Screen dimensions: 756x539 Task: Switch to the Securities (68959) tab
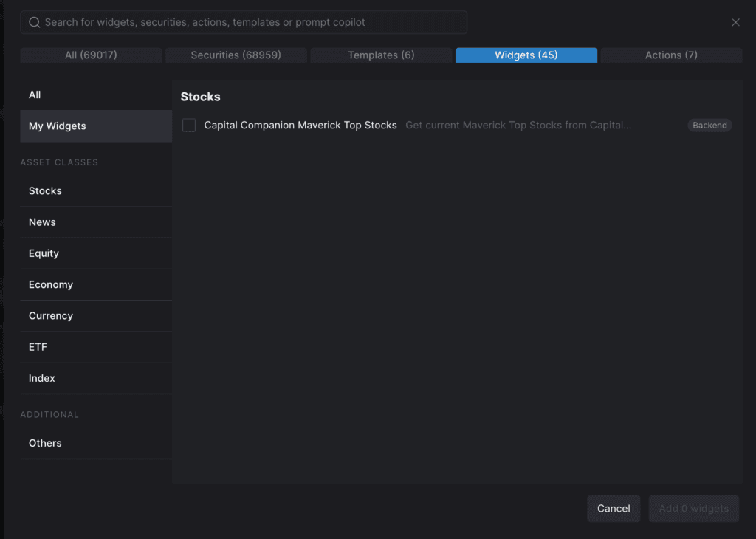(x=236, y=55)
